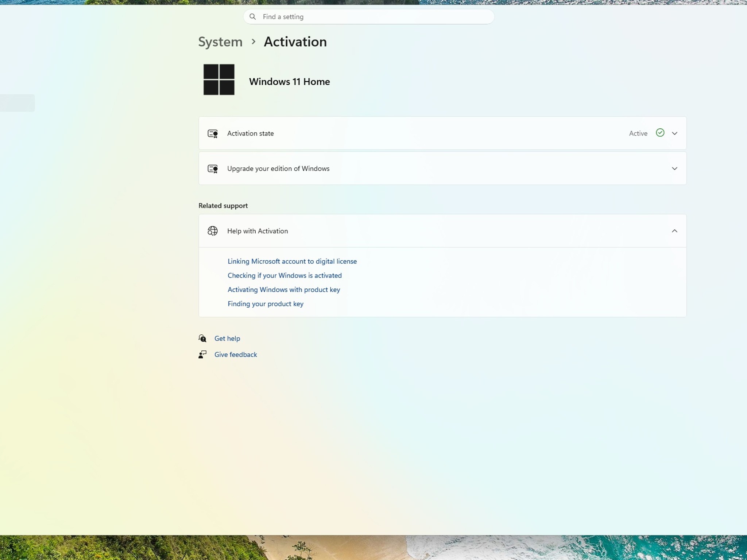
Task: Open the Get help link
Action: pos(227,338)
